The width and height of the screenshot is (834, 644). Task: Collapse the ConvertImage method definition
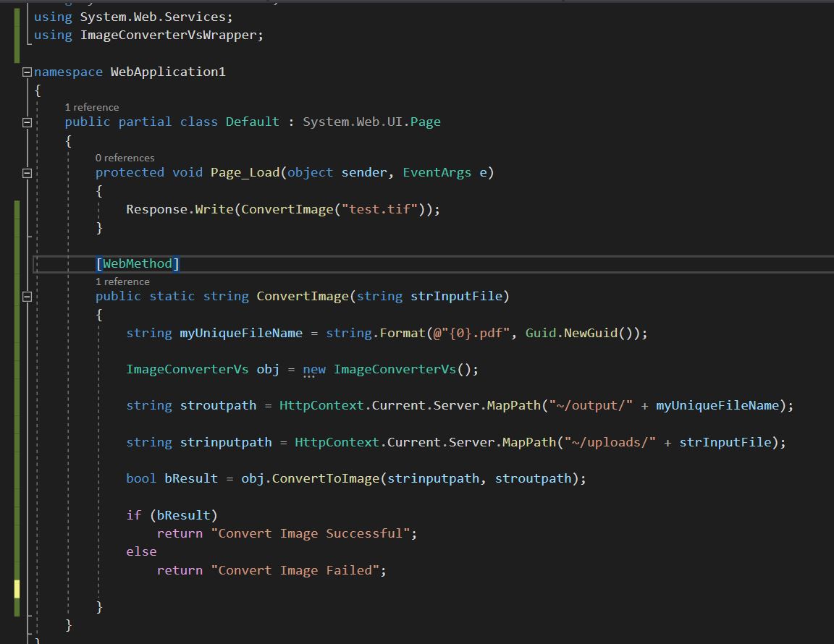[27, 297]
